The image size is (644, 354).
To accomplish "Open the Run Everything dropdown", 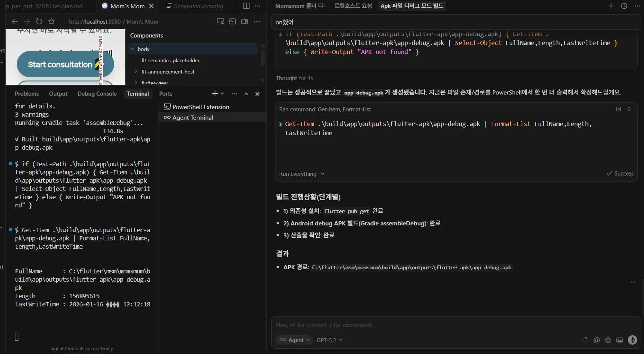I will (302, 174).
